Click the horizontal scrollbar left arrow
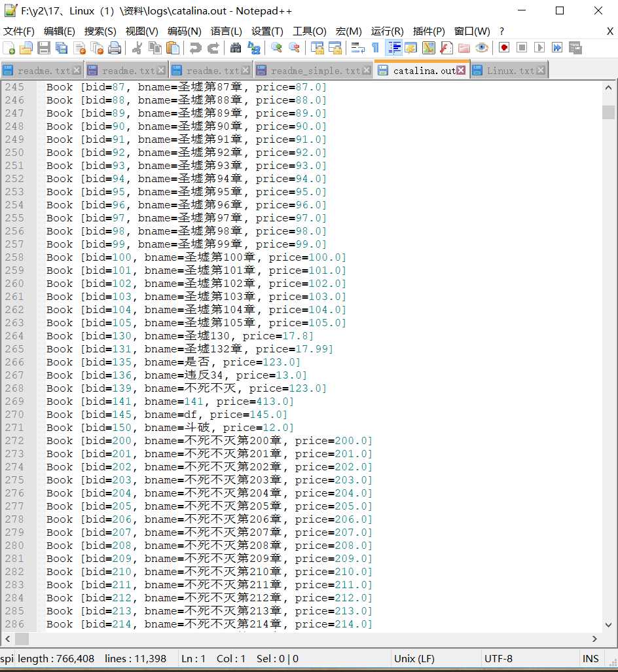 click(8, 639)
